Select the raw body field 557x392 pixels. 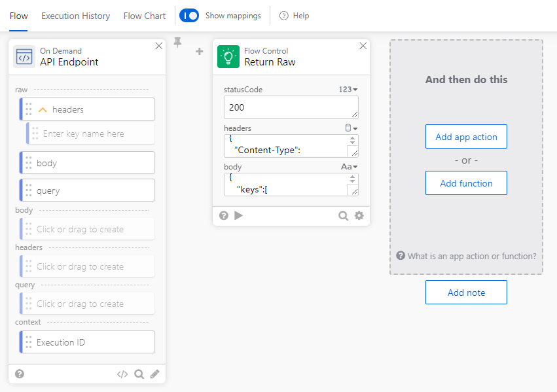tap(88, 163)
